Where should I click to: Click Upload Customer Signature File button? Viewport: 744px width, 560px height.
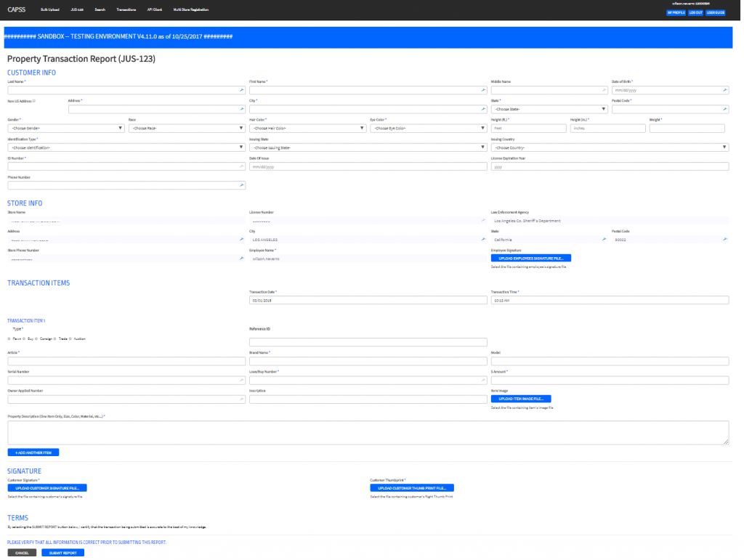click(x=47, y=488)
